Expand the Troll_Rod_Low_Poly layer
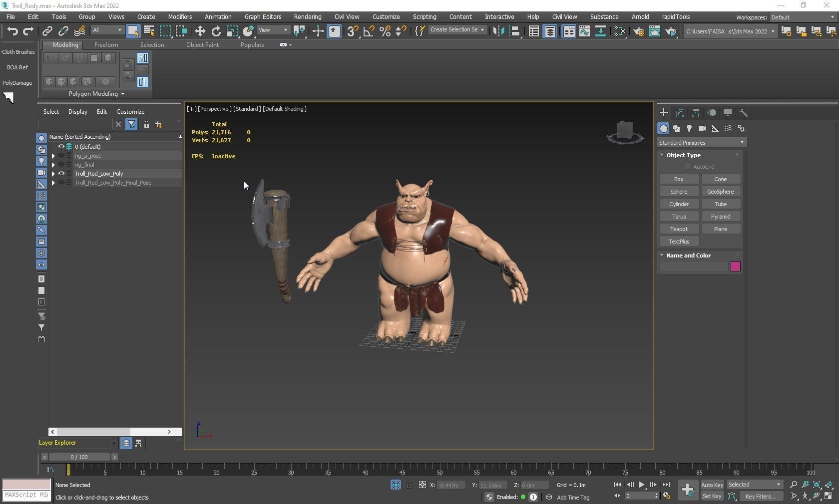The image size is (839, 504). point(53,174)
